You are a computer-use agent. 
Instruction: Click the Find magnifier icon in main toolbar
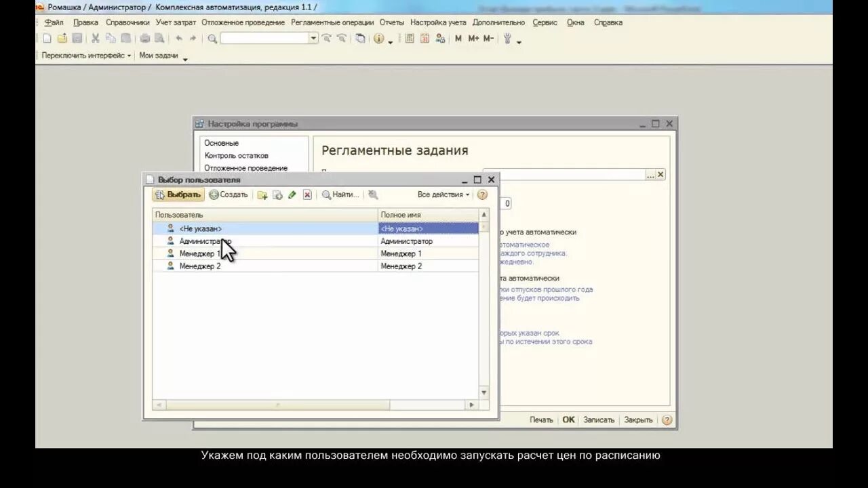click(x=212, y=39)
